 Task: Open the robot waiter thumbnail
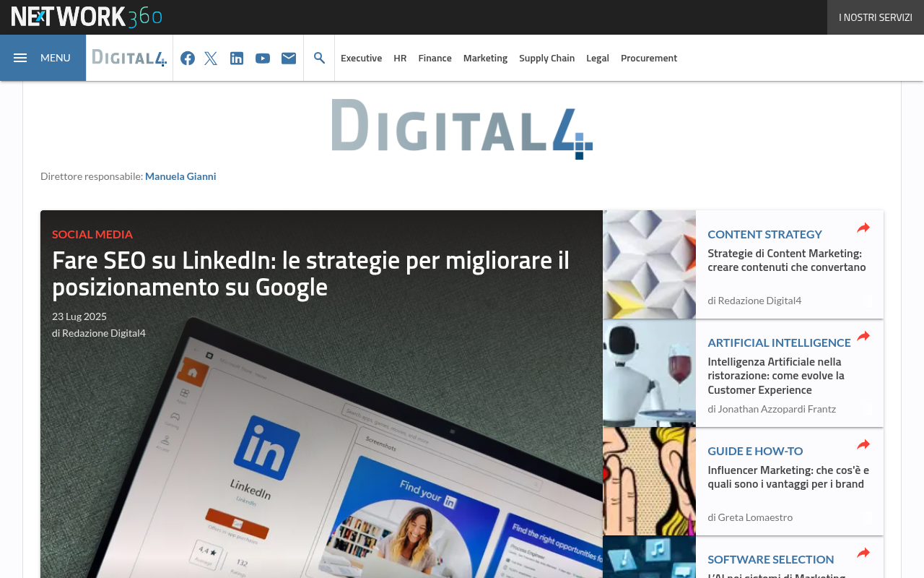pyautogui.click(x=650, y=373)
